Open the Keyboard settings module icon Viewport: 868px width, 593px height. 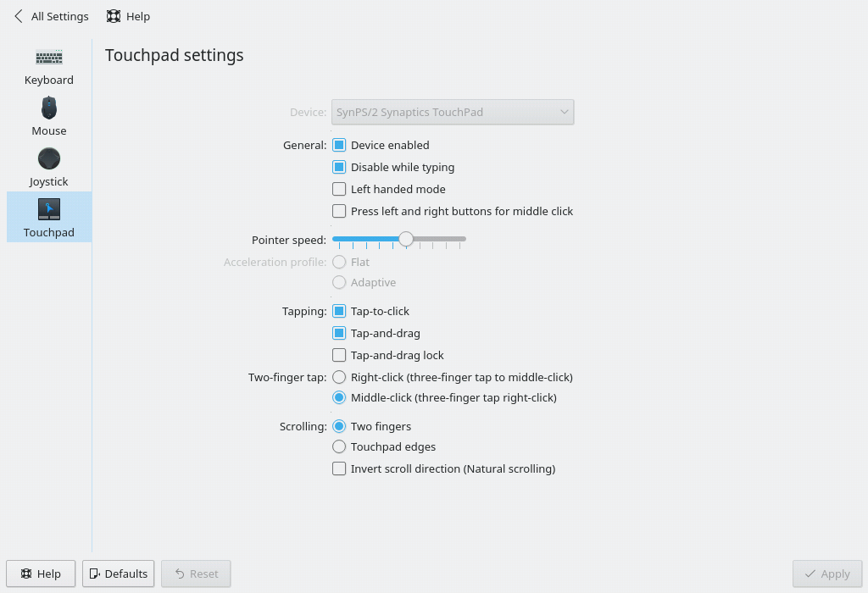49,58
